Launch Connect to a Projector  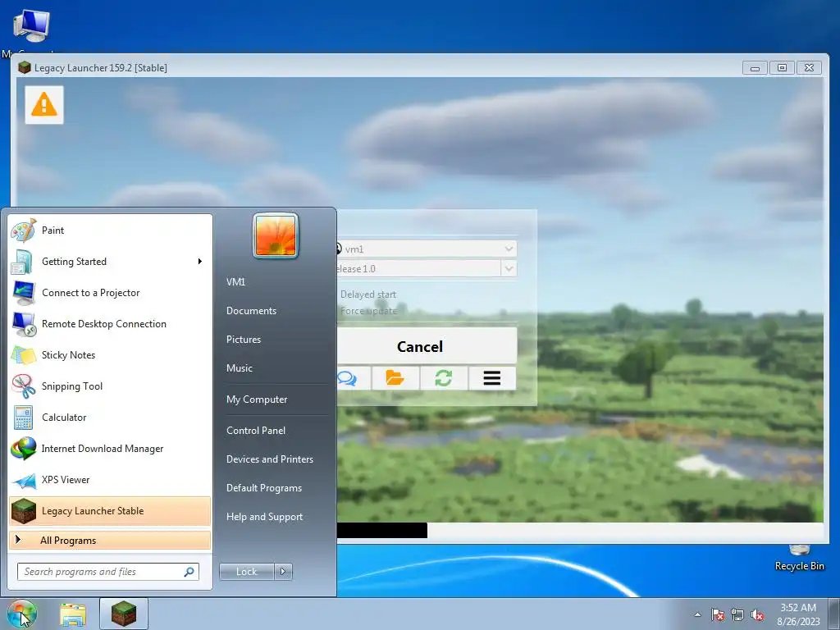point(110,293)
